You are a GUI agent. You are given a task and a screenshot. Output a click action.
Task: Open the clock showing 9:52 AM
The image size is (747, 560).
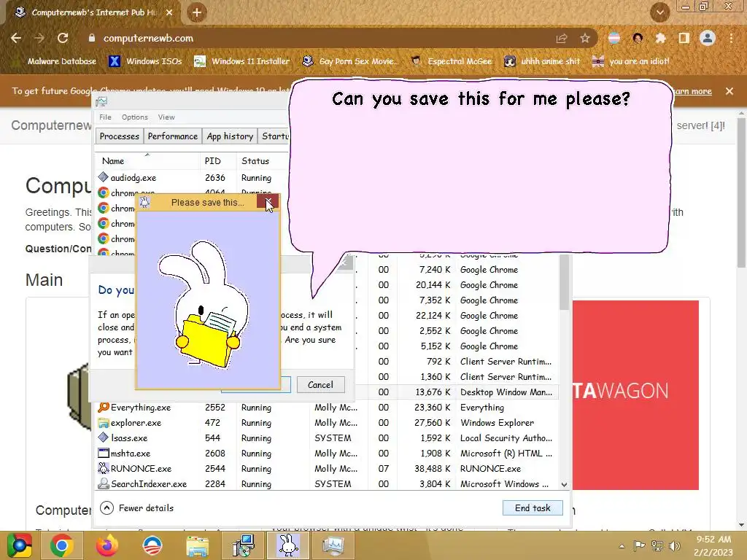[x=713, y=545]
